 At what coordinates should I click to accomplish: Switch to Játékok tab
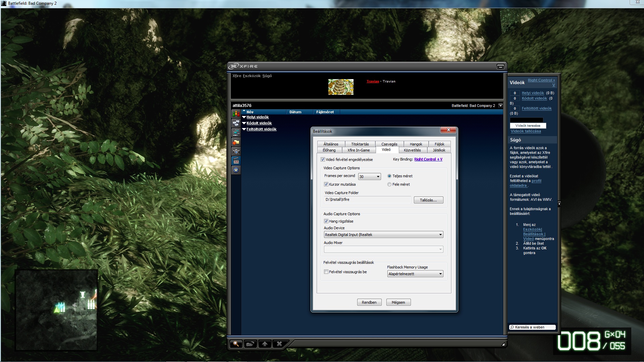[x=439, y=150]
